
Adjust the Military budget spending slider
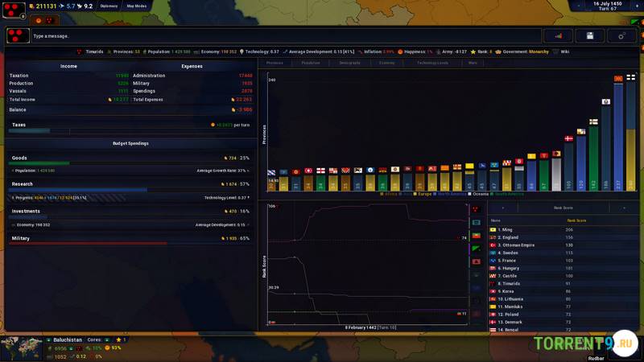point(89,242)
